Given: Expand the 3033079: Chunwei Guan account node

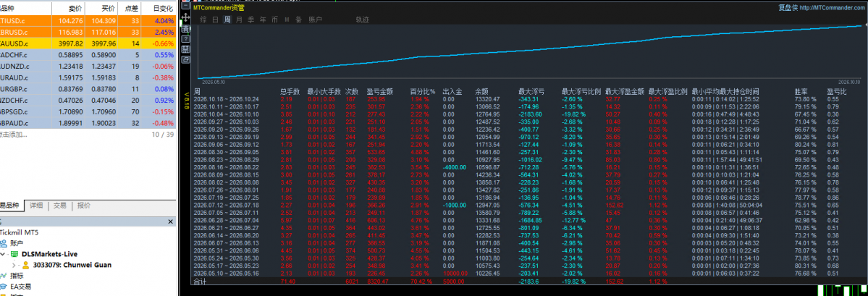Looking at the screenshot, I should click(14, 265).
